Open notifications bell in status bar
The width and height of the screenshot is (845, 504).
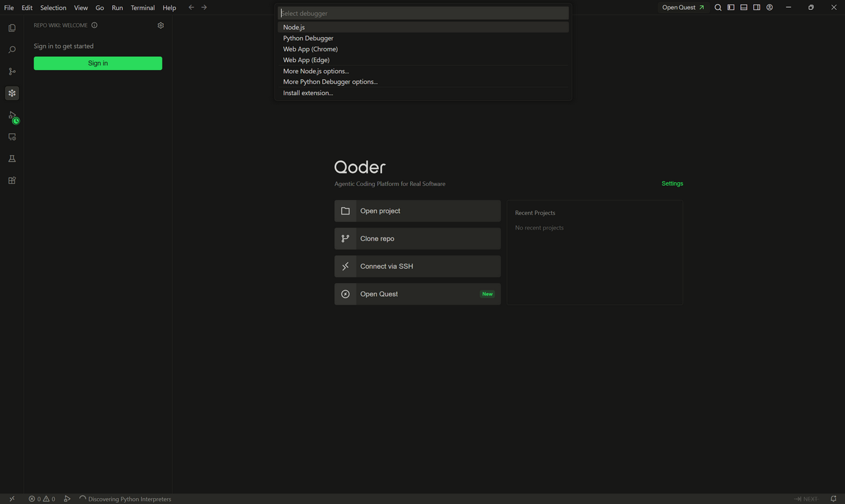click(834, 499)
